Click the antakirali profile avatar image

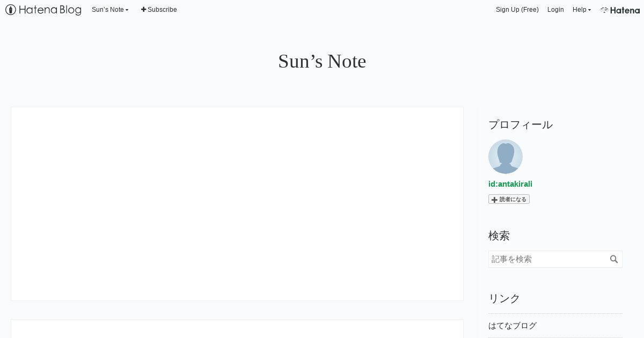click(506, 157)
